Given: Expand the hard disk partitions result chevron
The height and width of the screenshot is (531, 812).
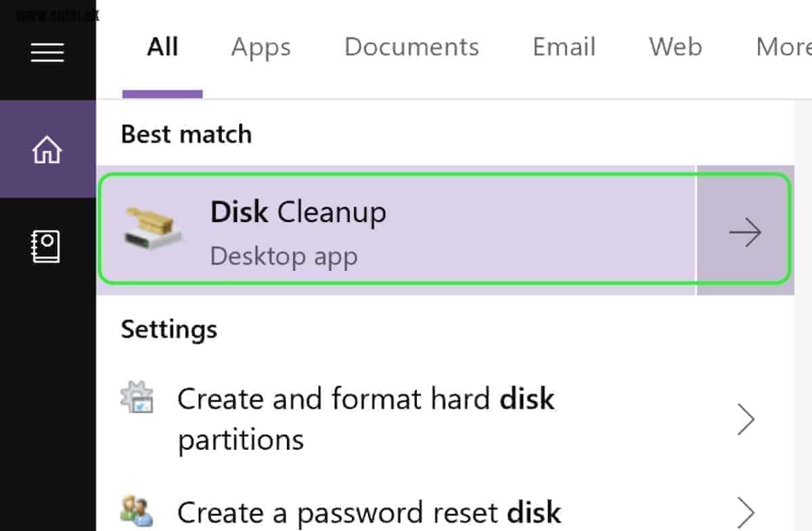Looking at the screenshot, I should 745,420.
